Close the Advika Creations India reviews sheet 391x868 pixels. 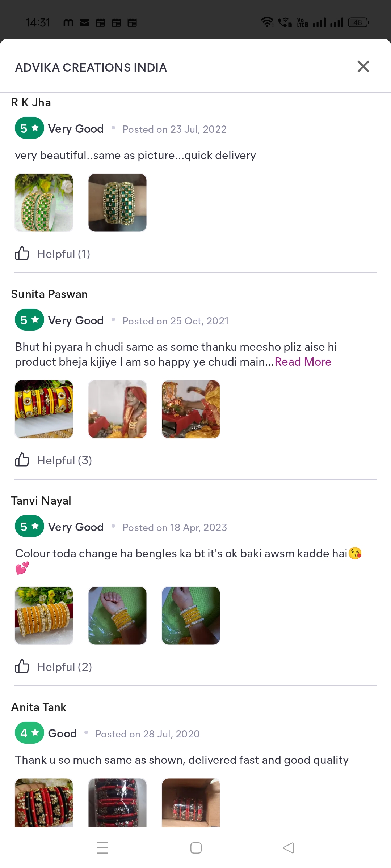363,67
